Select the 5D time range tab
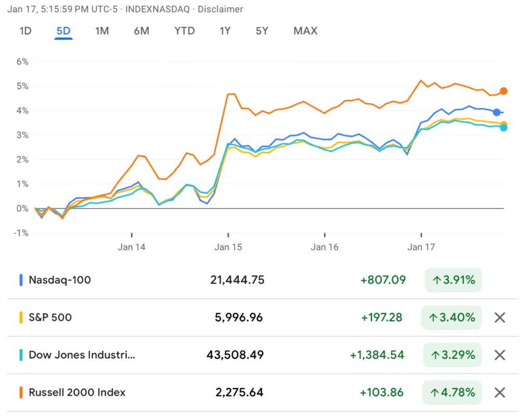This screenshot has width=532, height=417. tap(63, 31)
